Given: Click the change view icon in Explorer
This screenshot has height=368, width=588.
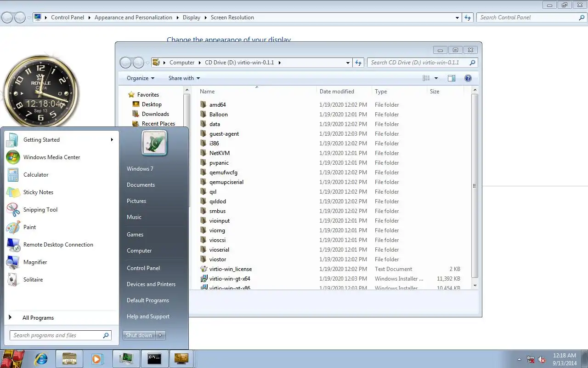Looking at the screenshot, I should [x=426, y=78].
